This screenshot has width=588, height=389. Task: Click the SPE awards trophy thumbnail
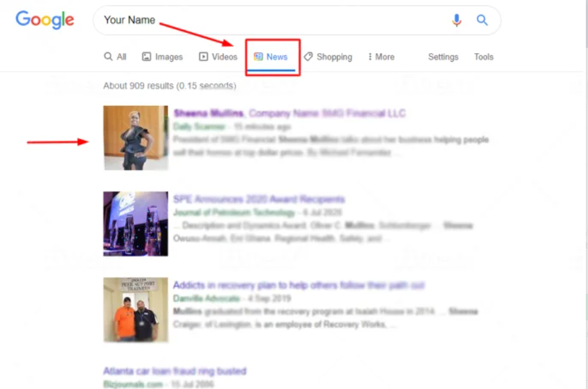click(136, 224)
